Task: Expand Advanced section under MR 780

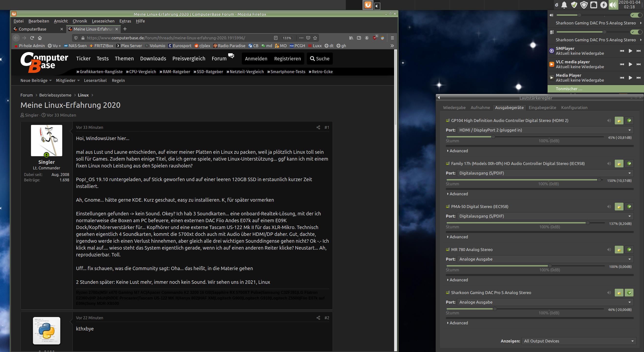Action: (458, 280)
